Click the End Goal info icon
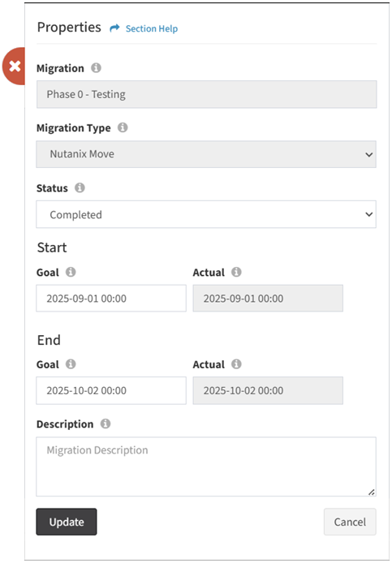The height and width of the screenshot is (563, 392). 71,364
